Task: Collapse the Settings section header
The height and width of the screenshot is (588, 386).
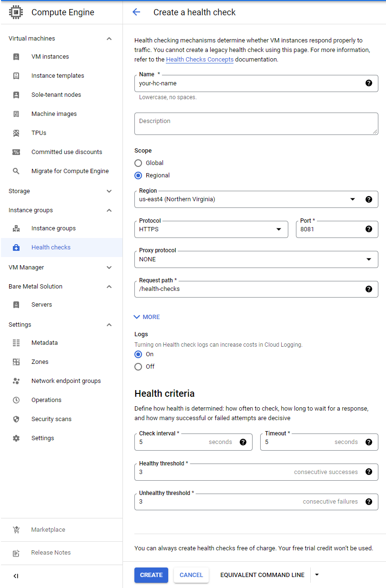Action: pyautogui.click(x=109, y=325)
